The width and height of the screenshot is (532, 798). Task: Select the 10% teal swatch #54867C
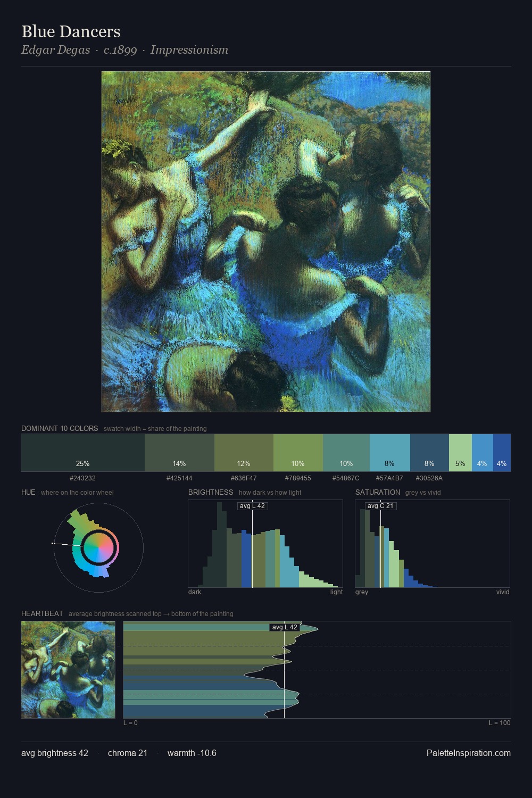(346, 453)
